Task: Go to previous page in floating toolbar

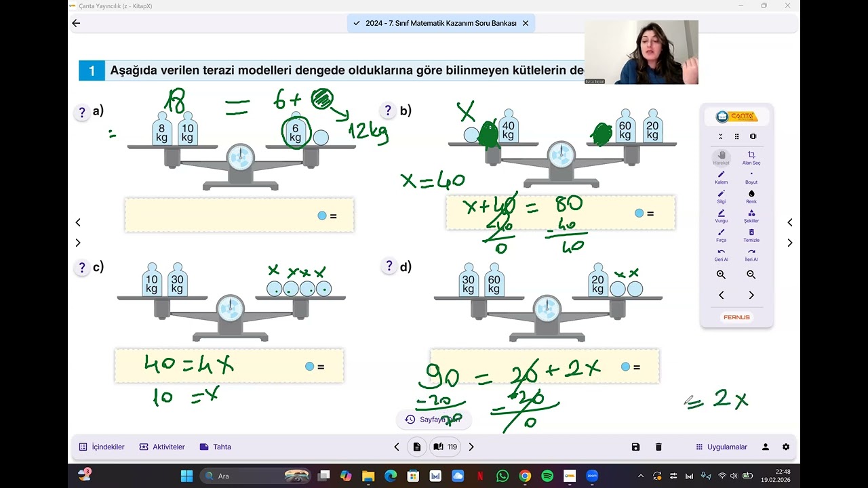Action: click(722, 296)
